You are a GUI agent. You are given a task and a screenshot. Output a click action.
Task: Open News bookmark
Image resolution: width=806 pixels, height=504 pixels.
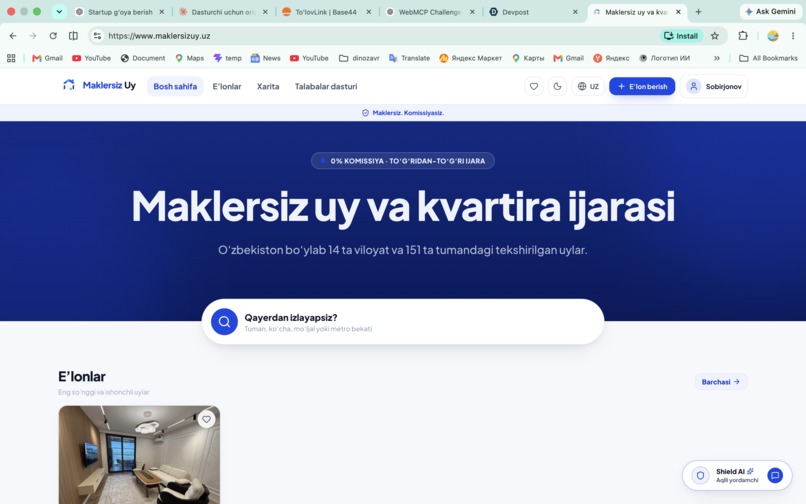coord(266,58)
